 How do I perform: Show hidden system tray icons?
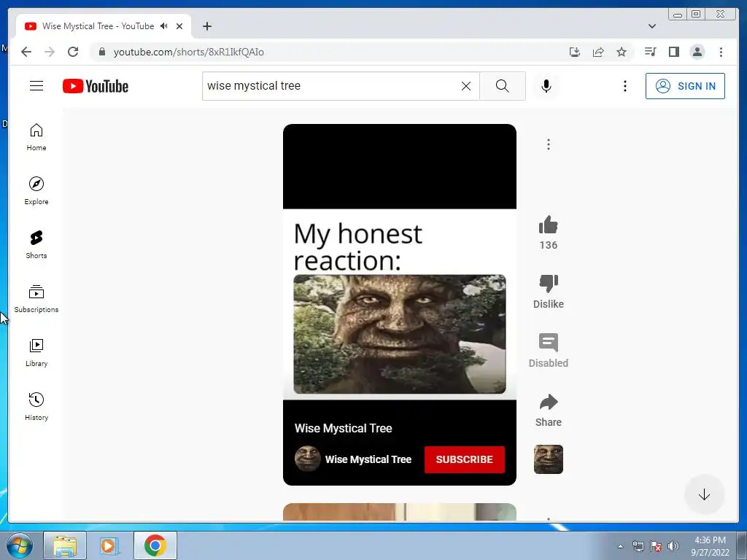[620, 546]
